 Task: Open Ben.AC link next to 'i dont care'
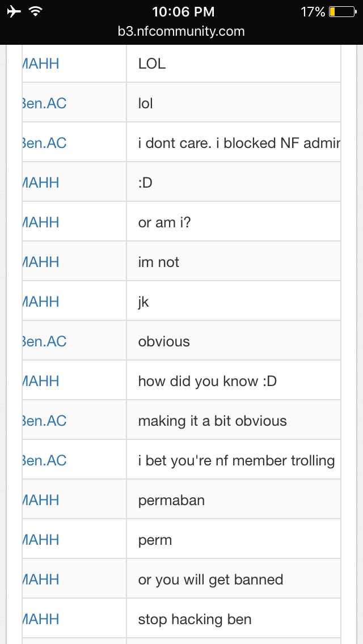[x=44, y=143]
